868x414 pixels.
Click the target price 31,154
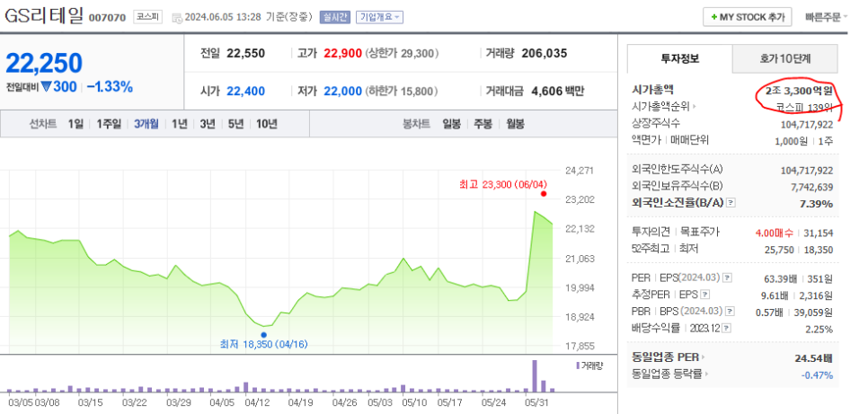coord(819,233)
